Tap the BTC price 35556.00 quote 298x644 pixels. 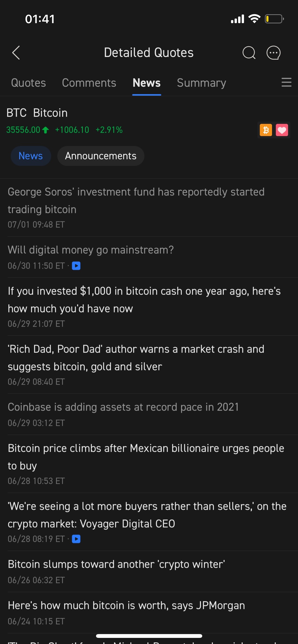(23, 130)
